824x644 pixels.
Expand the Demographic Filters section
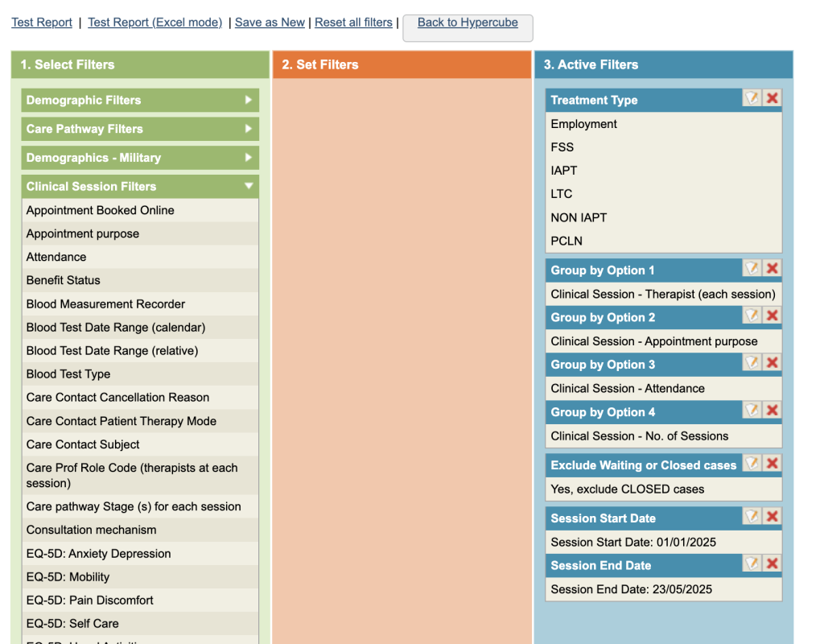click(140, 101)
